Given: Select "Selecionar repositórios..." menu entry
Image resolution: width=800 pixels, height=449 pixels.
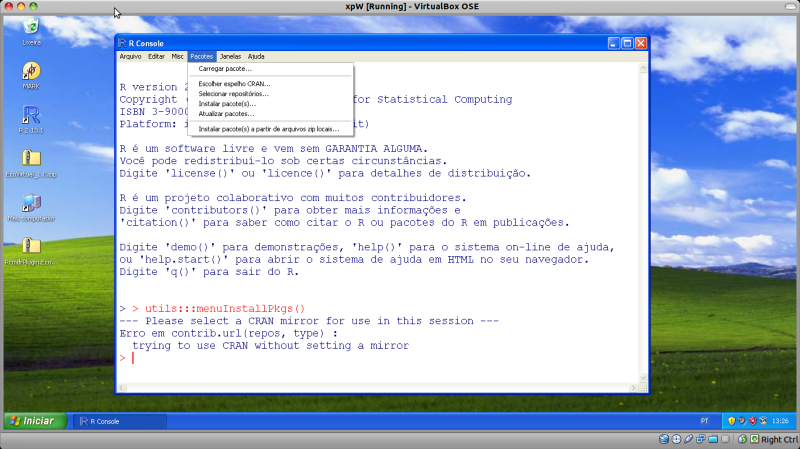Looking at the screenshot, I should click(234, 94).
